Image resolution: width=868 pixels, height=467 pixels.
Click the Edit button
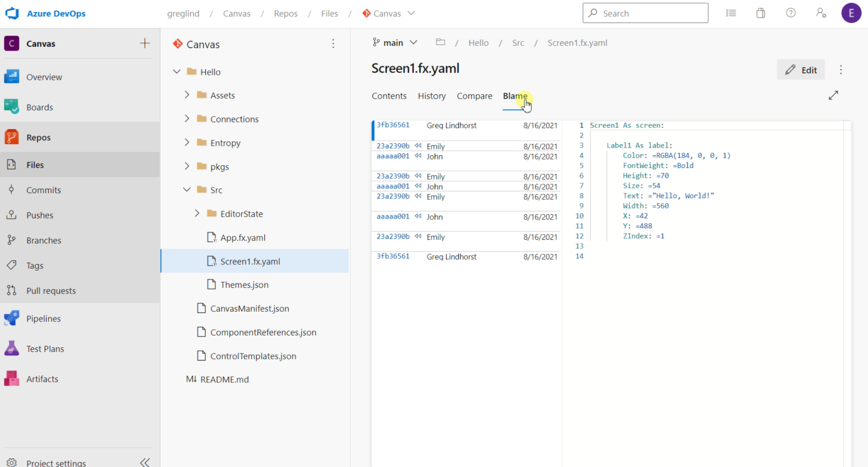(x=801, y=70)
